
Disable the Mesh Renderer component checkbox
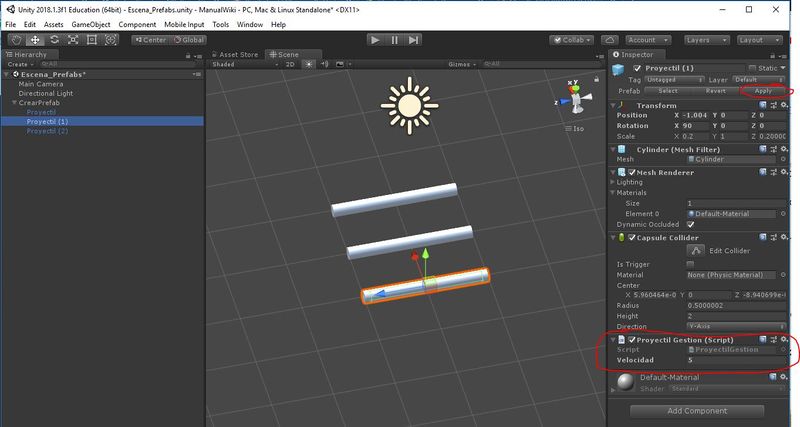pos(632,172)
